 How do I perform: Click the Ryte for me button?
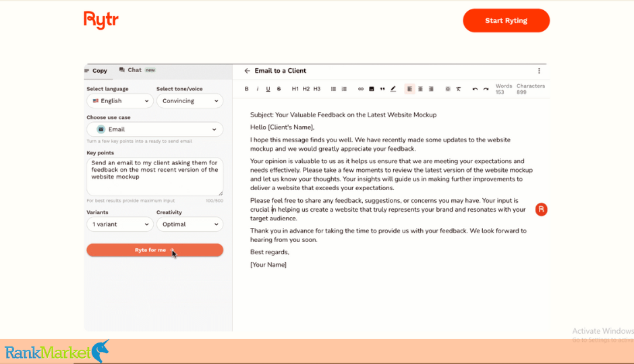click(155, 250)
